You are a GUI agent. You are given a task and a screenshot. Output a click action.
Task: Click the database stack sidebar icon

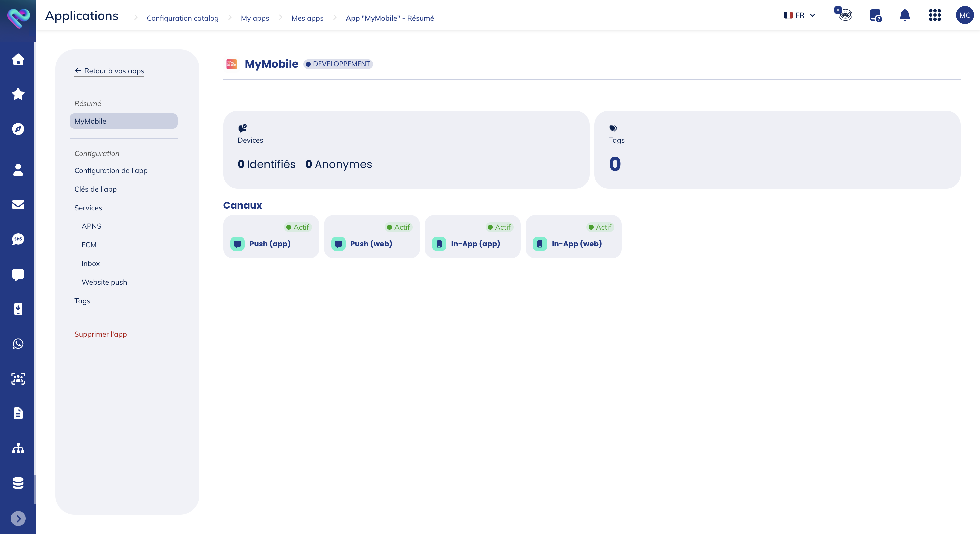pos(18,483)
